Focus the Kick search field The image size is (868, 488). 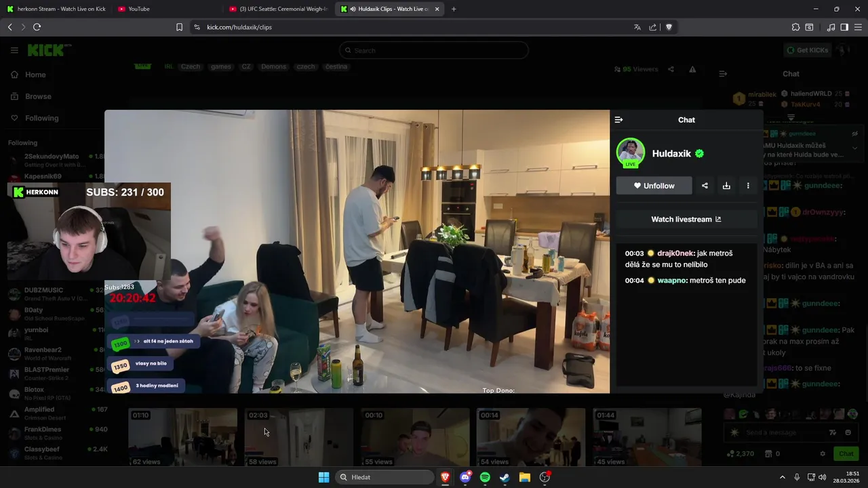[x=434, y=50]
